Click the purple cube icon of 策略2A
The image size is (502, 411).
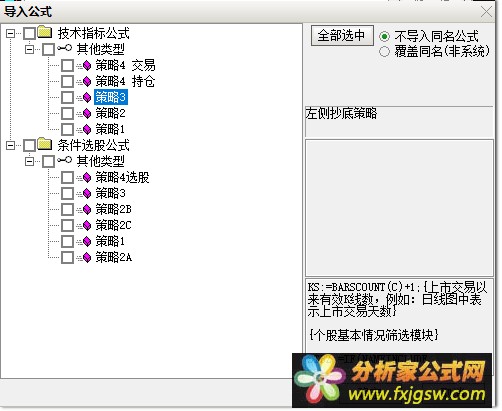pos(87,257)
